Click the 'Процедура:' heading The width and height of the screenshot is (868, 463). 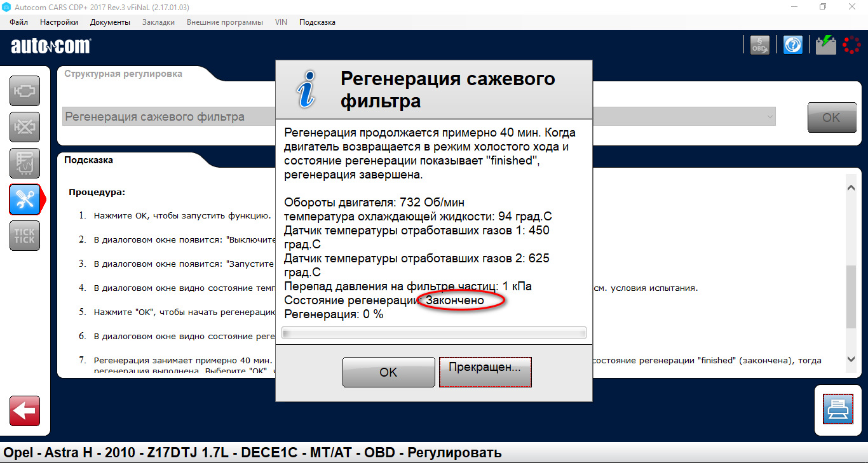(x=97, y=192)
